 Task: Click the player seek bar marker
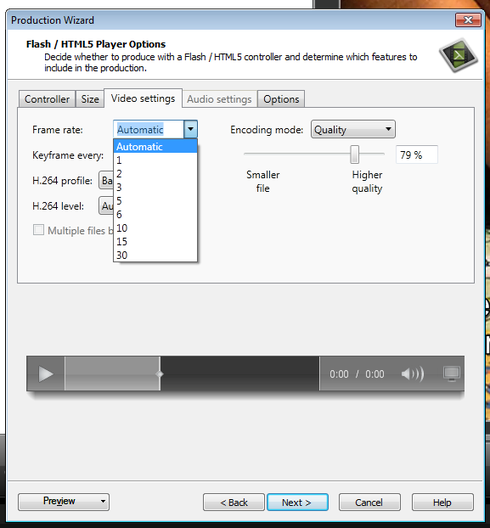(x=160, y=374)
